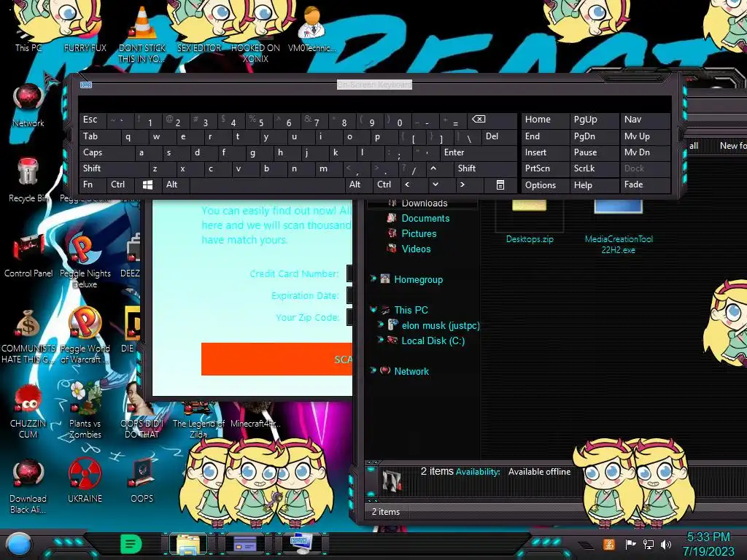Collapse This PC in navigation tree
This screenshot has width=747, height=560.
click(x=373, y=309)
